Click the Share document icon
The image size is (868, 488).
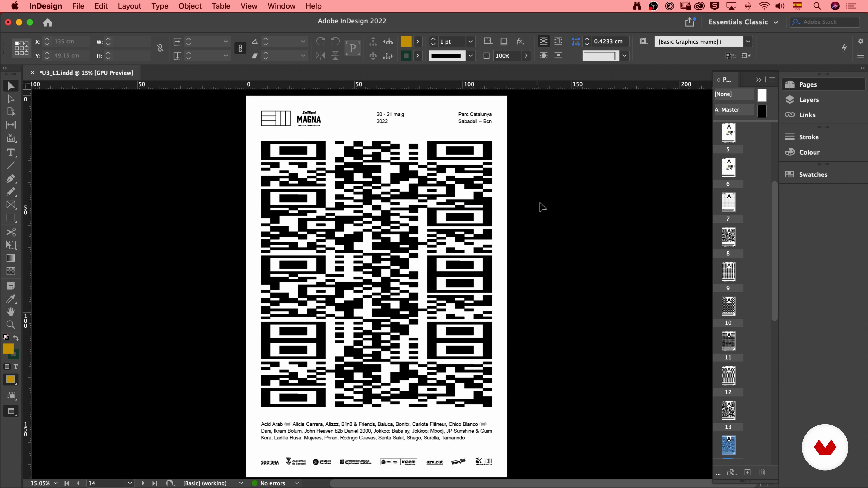[x=690, y=22]
